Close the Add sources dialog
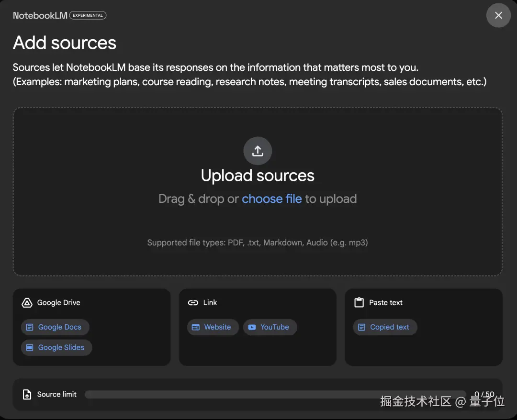 [x=498, y=15]
